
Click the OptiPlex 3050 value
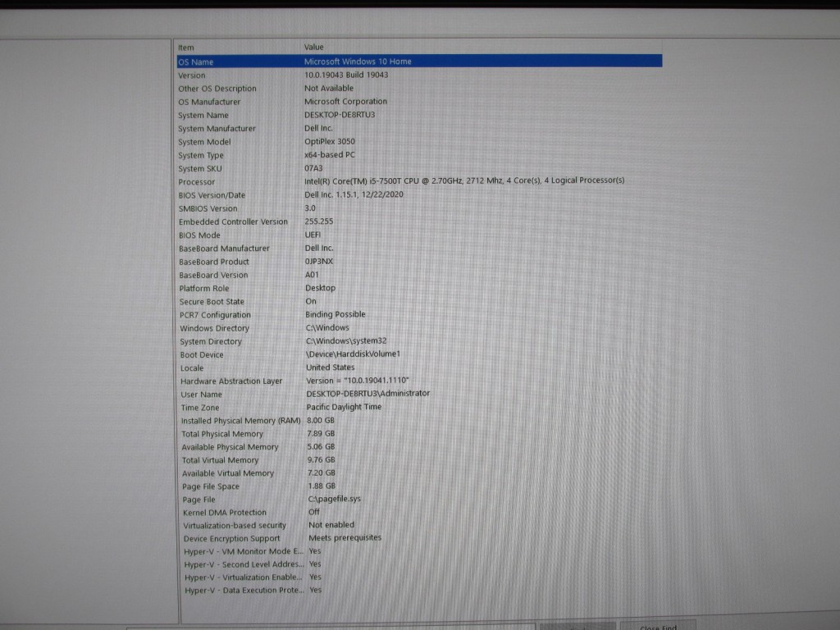click(330, 141)
